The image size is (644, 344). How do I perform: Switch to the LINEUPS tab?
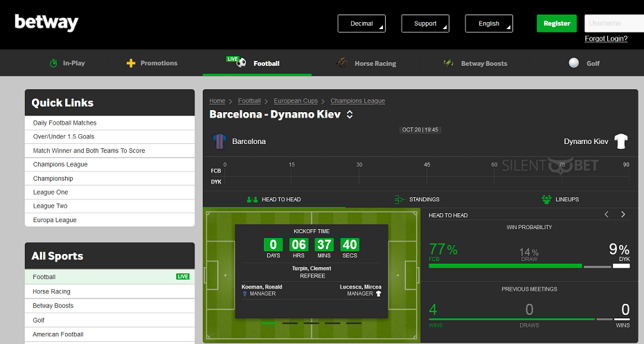tap(560, 199)
